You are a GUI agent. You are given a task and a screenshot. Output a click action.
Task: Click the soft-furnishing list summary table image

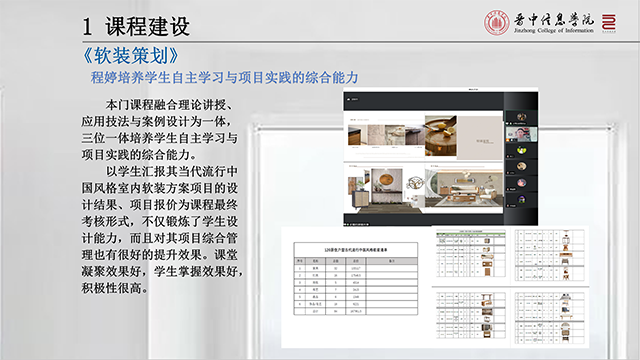coord(356,279)
